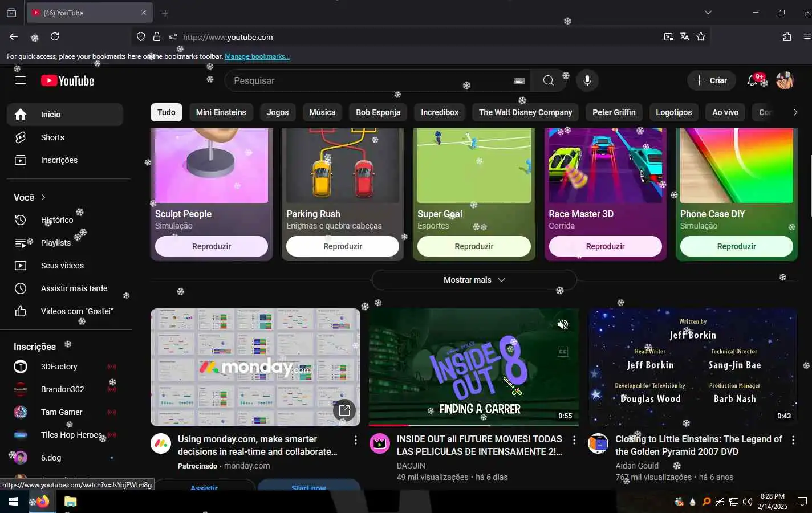Click the Criar button
Screen dimensions: 812x513
[x=711, y=80]
